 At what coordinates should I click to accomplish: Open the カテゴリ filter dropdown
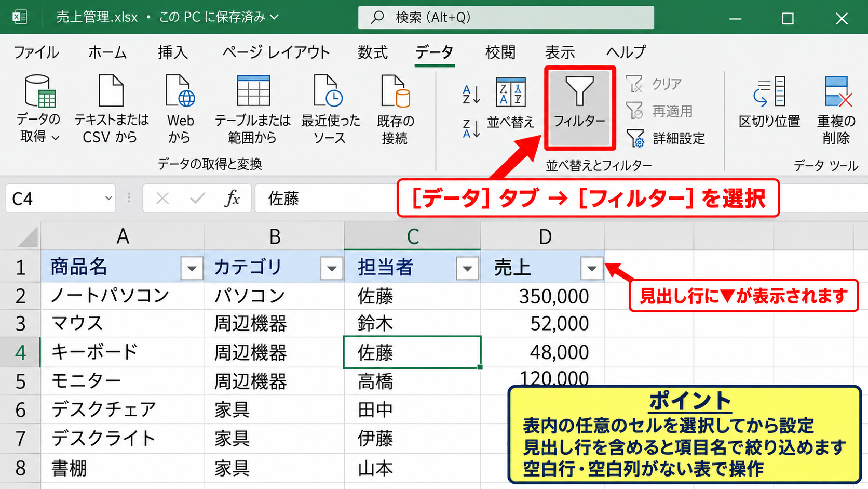tap(332, 269)
